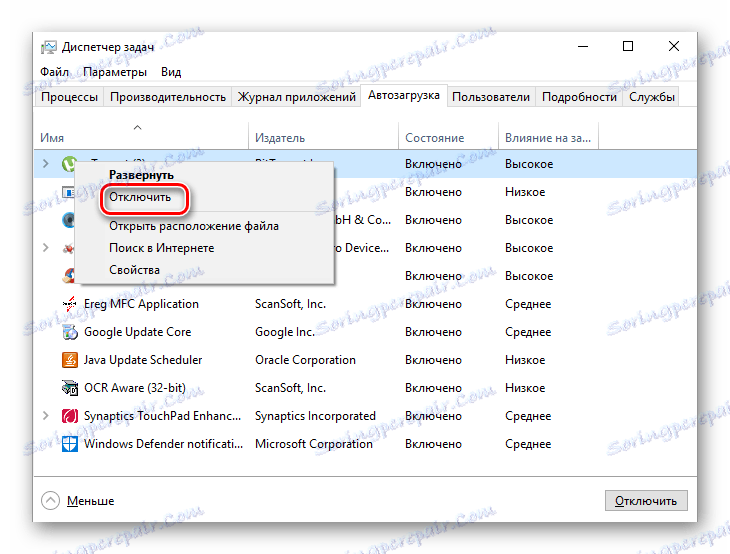Click the Меньше link
The image size is (730, 554).
[90, 501]
